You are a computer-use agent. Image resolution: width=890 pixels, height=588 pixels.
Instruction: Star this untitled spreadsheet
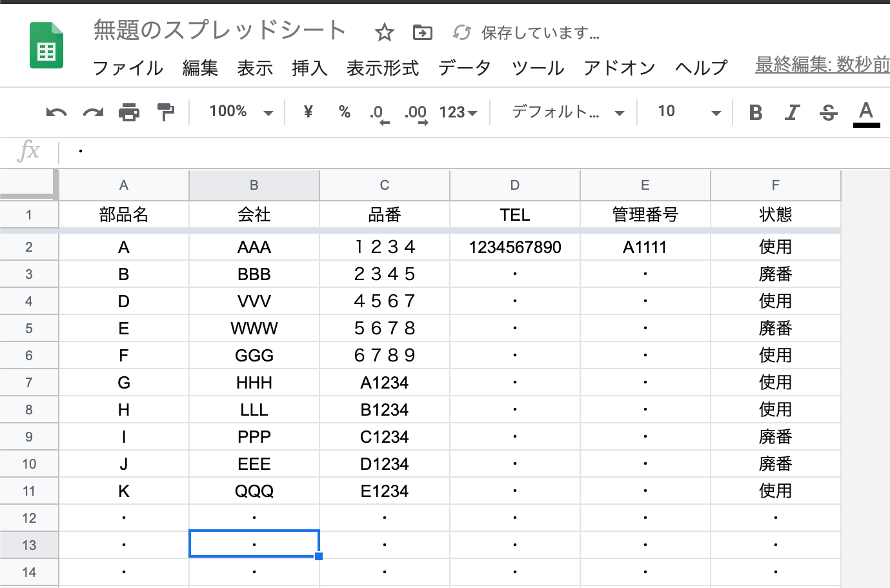[385, 32]
